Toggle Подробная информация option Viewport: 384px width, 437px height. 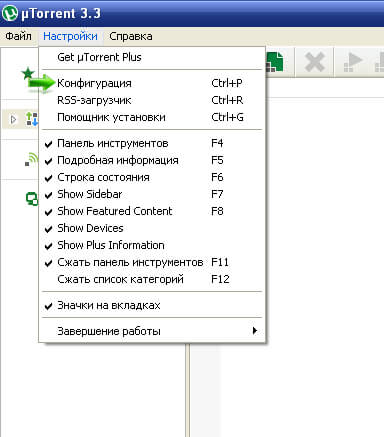coord(152,160)
